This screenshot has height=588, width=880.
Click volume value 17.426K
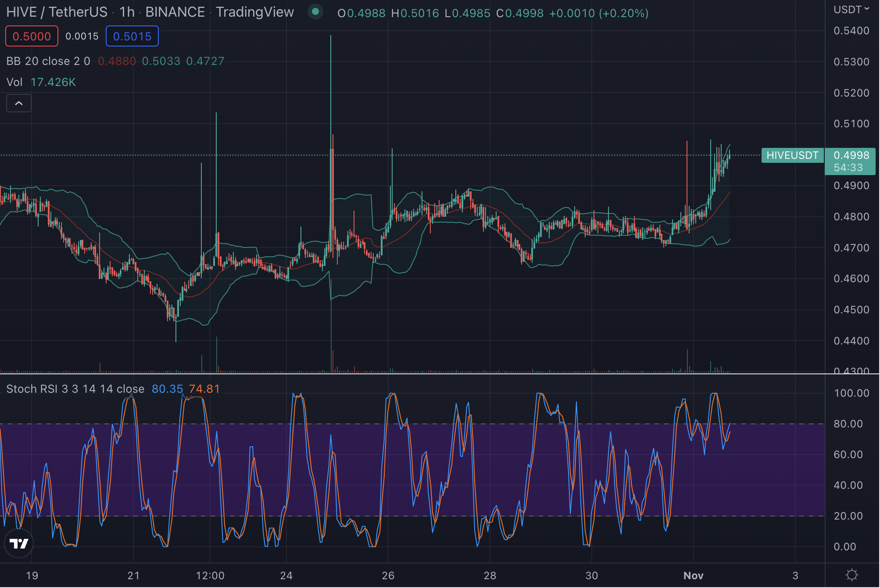coord(53,82)
